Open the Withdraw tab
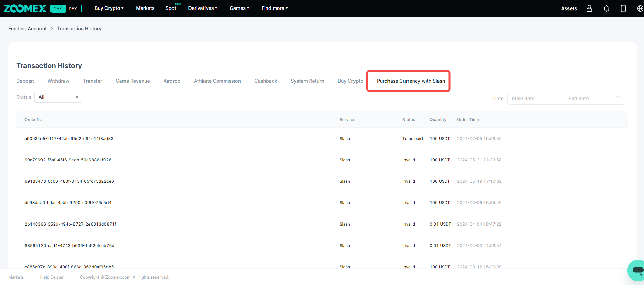The image size is (644, 285). pos(58,81)
